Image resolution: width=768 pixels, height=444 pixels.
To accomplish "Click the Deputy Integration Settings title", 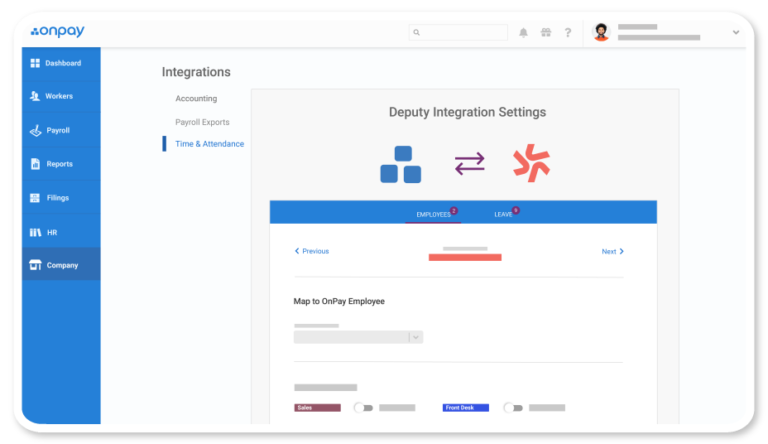I will [467, 112].
